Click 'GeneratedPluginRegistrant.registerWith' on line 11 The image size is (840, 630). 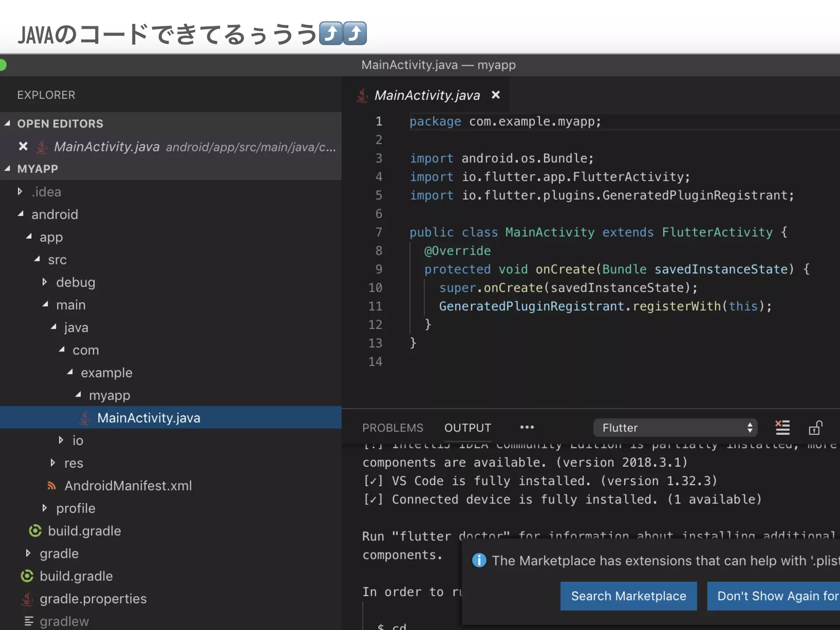coord(580,306)
